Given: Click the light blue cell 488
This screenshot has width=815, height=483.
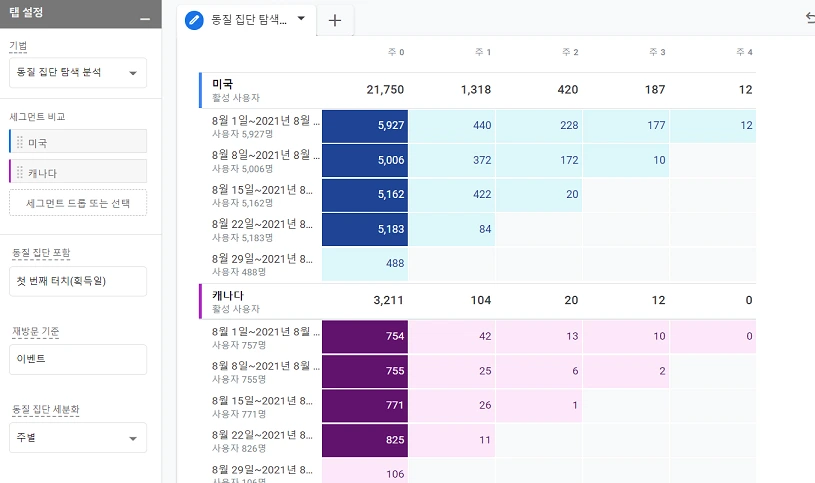Looking at the screenshot, I should [x=365, y=264].
